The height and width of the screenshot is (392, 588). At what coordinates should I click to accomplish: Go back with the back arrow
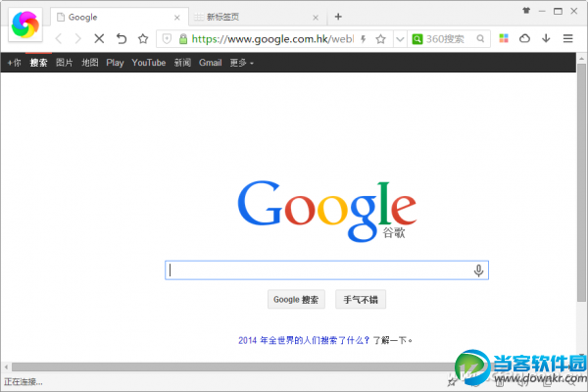pyautogui.click(x=59, y=38)
